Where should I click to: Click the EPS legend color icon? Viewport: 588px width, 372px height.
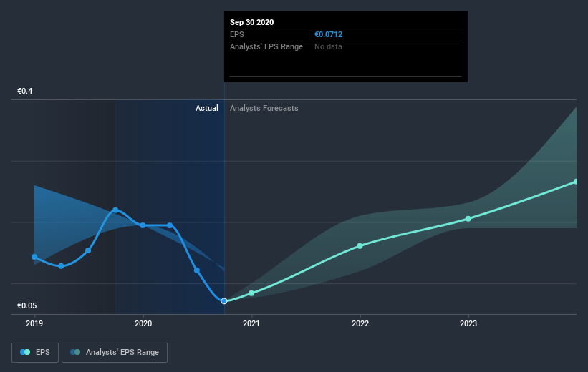tap(25, 352)
